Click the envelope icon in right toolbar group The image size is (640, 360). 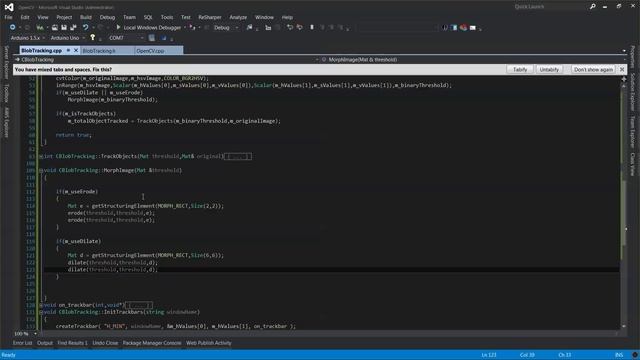473,27
